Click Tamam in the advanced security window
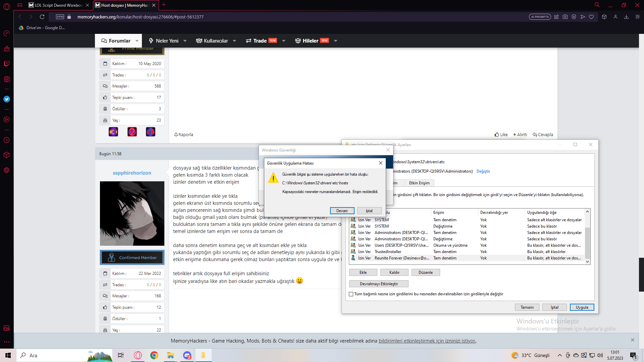This screenshot has height=362, width=644. [527, 307]
